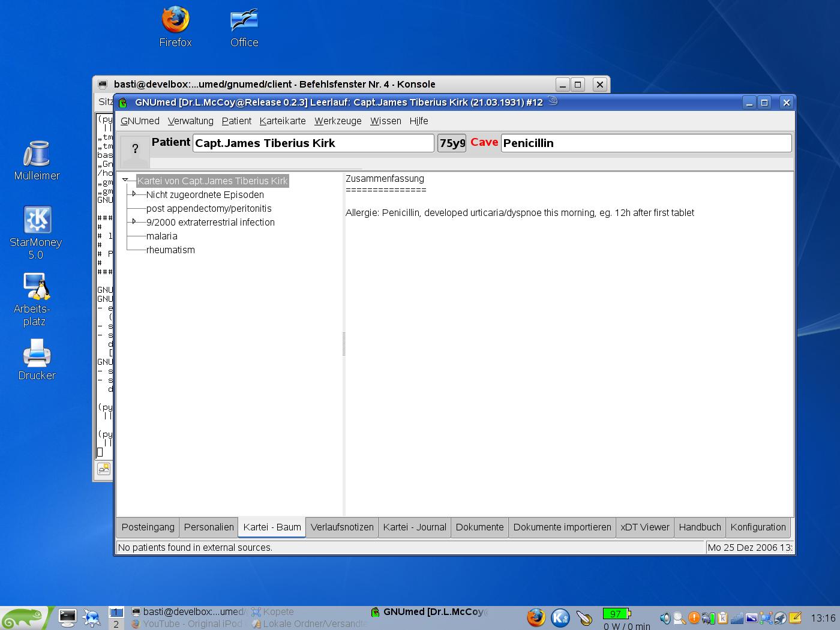Switch to the Dokumente tab
The height and width of the screenshot is (630, 840).
(479, 527)
